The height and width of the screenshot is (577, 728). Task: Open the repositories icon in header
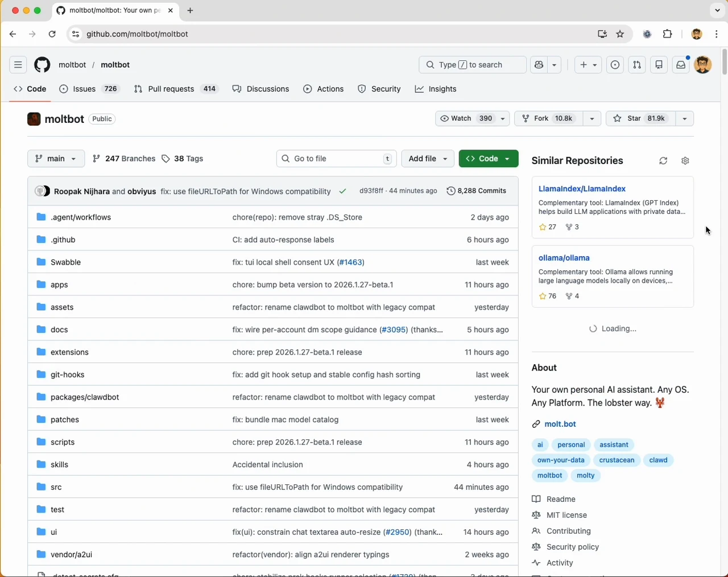point(659,65)
